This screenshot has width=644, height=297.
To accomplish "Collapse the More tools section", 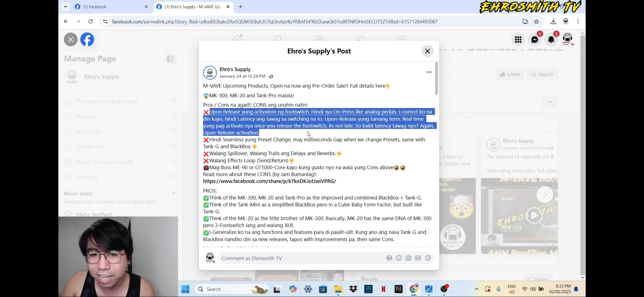I will coord(173,193).
